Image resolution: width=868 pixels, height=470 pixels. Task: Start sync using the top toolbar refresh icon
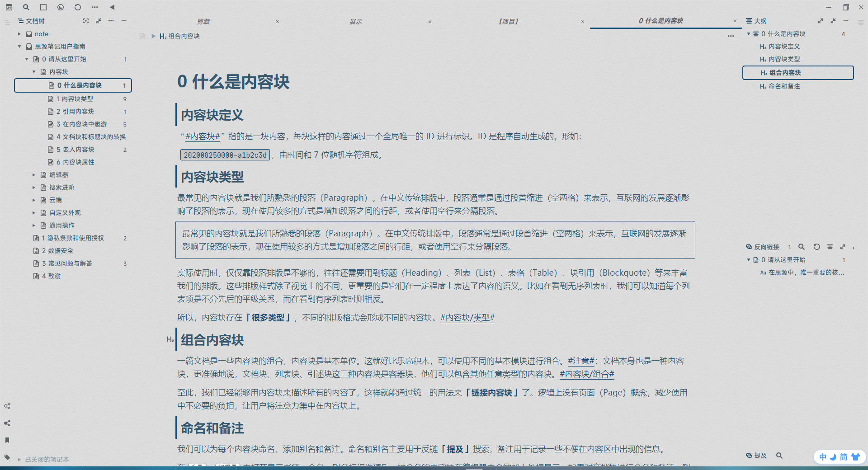tap(77, 7)
